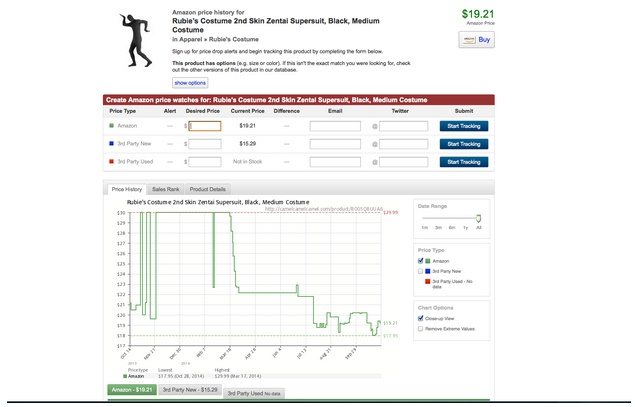Start Tracking the Amazon price
Viewport: 635px width, 407px height.
tap(464, 126)
